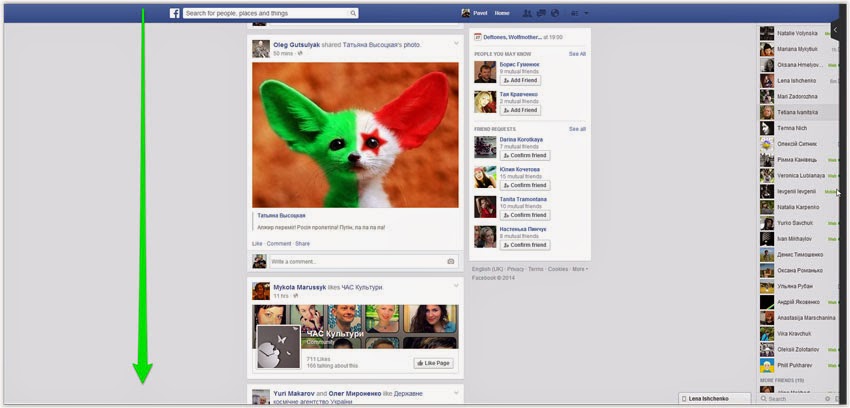Open chat with Temna Nich

(x=797, y=128)
